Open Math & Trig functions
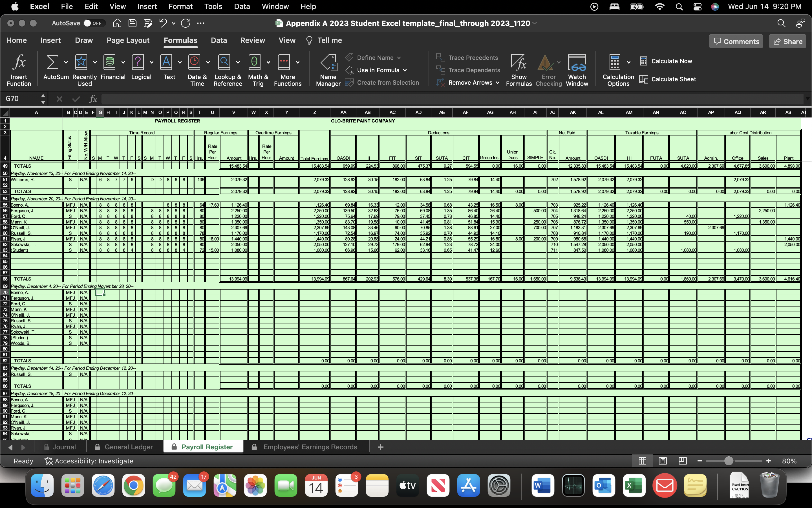This screenshot has width=812, height=508. click(258, 70)
